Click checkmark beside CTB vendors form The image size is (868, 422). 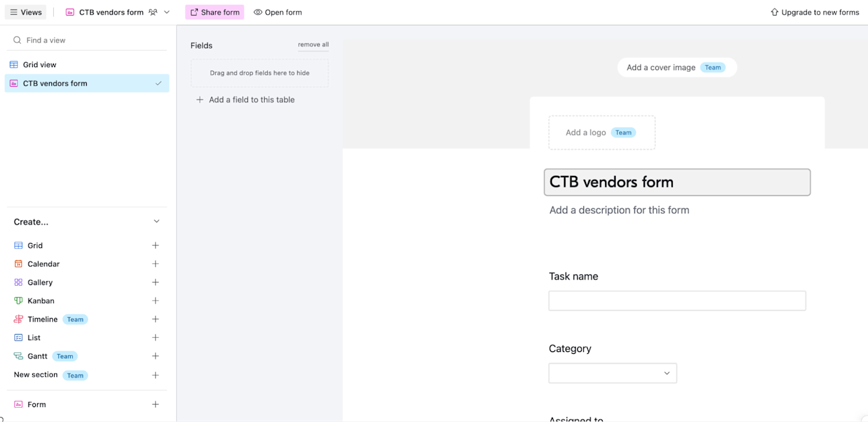159,83
